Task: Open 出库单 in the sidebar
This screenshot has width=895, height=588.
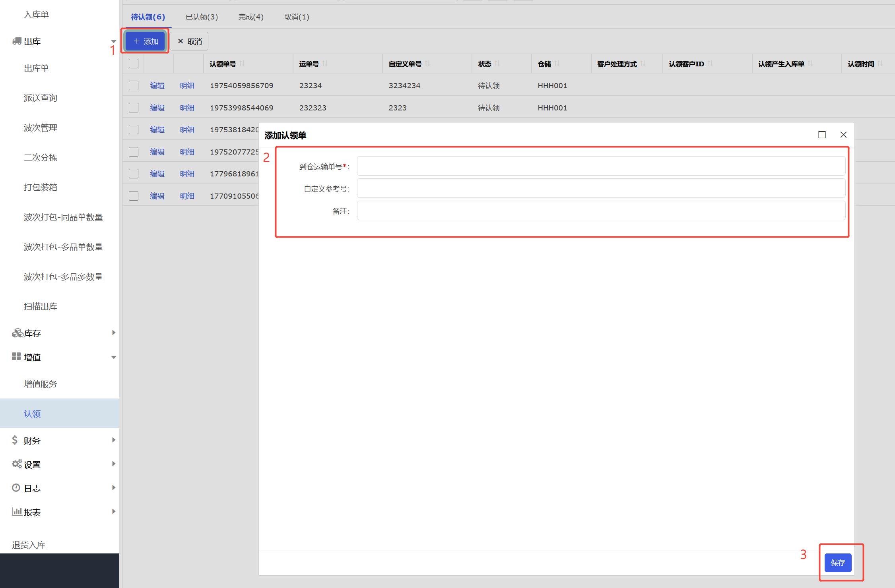Action: (x=36, y=68)
